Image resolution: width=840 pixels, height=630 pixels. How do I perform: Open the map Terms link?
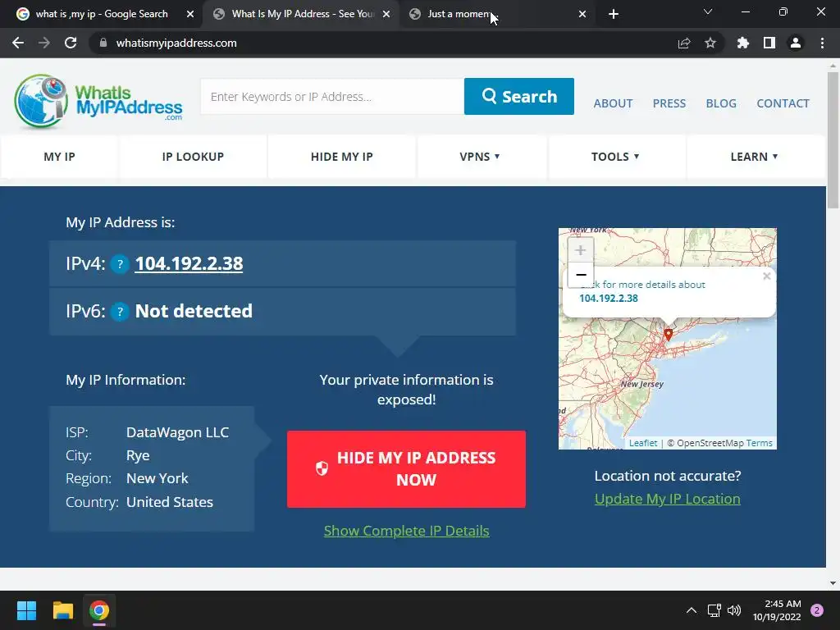pos(759,443)
